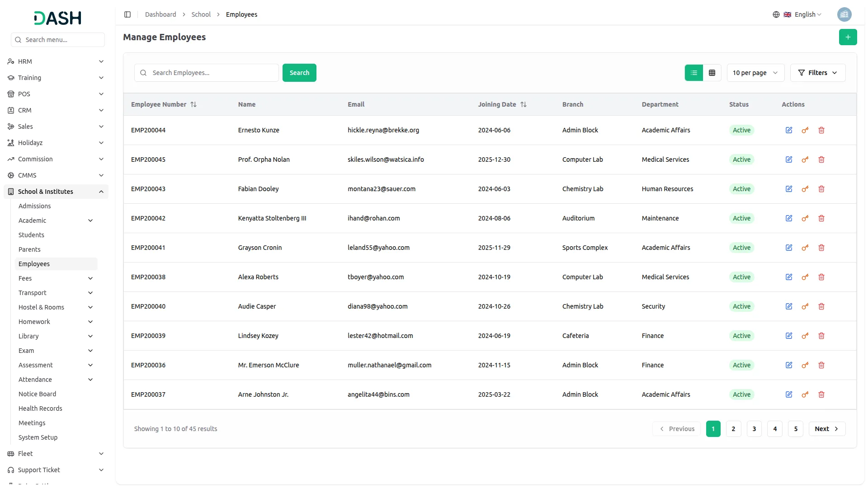Open the user avatar menu

click(x=844, y=14)
